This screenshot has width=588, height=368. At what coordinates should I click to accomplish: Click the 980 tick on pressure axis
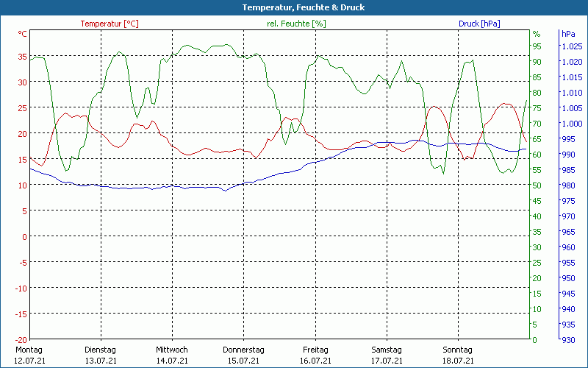tap(568, 185)
